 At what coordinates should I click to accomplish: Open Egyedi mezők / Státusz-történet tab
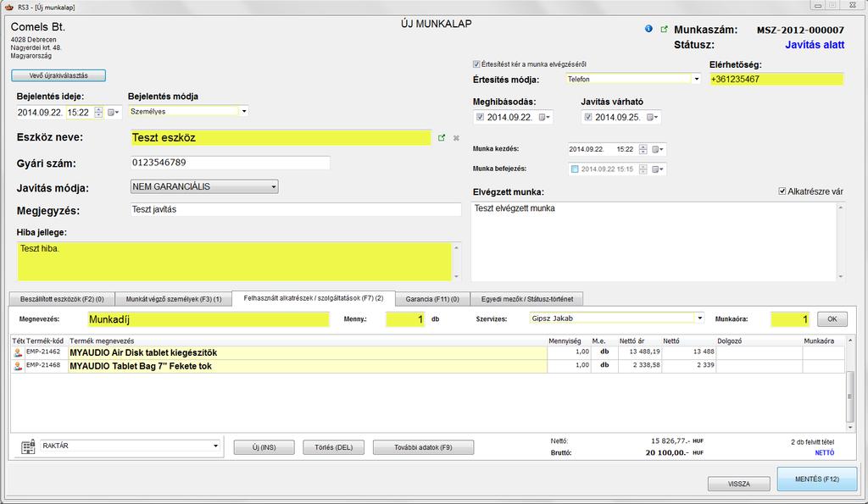tap(527, 299)
